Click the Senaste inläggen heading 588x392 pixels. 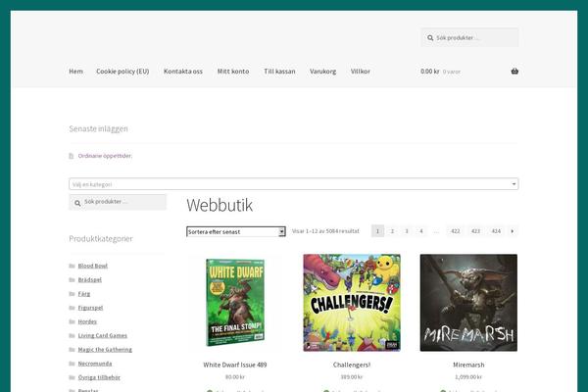(98, 128)
